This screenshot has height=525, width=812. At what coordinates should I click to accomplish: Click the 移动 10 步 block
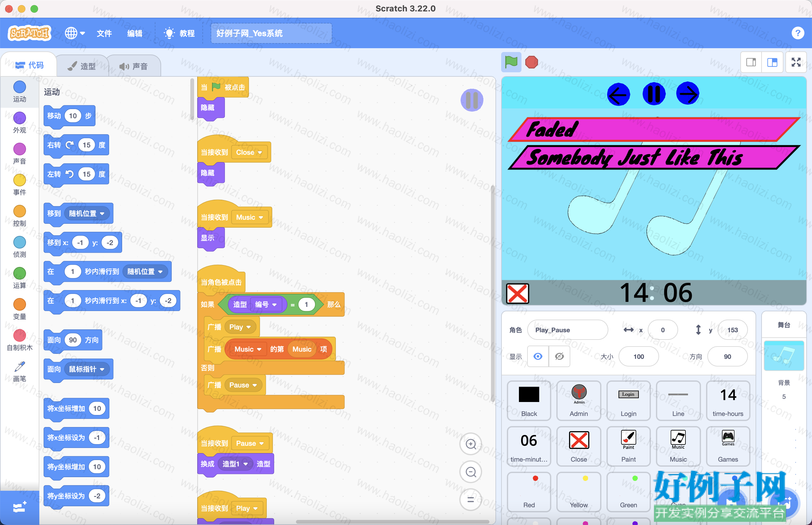coord(69,116)
